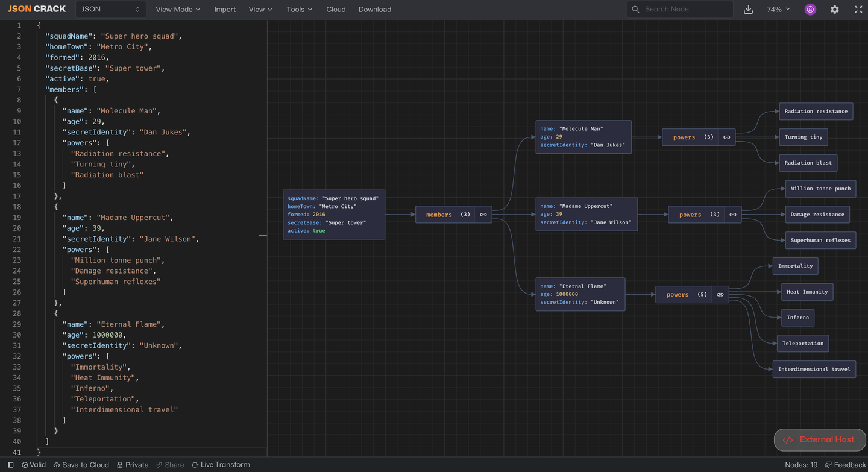Click the JSON Crack logo
868x472 pixels.
(x=37, y=9)
